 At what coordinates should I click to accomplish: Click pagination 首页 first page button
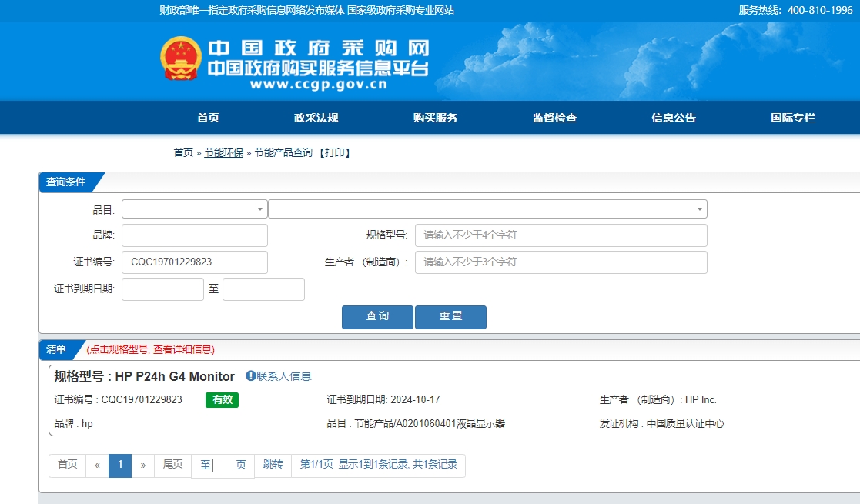pyautogui.click(x=68, y=465)
